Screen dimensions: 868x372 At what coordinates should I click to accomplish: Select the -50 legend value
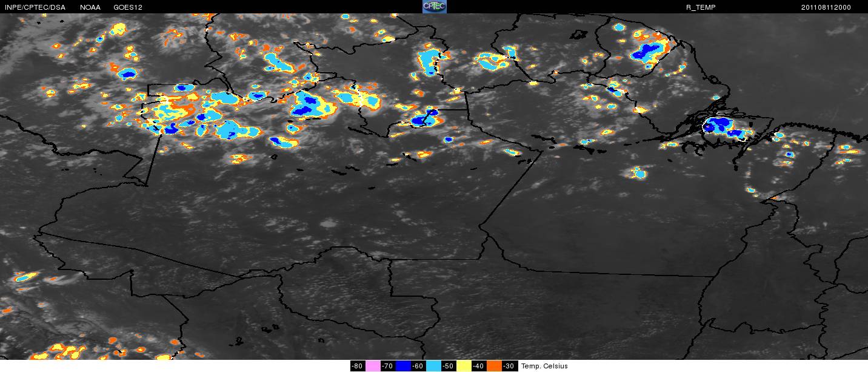(449, 366)
